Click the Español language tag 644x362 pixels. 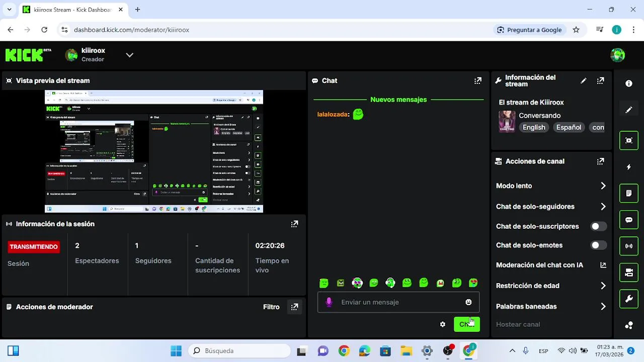point(569,127)
